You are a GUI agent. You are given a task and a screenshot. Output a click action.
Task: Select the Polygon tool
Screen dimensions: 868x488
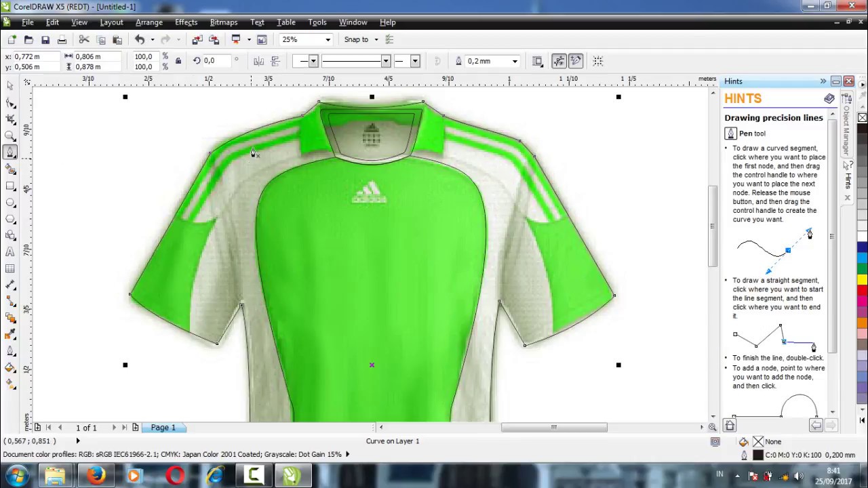point(10,218)
